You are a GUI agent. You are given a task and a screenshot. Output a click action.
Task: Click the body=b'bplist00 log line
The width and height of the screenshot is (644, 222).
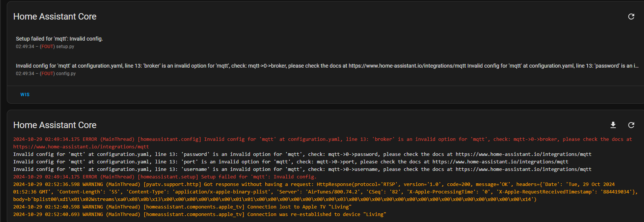point(275,199)
